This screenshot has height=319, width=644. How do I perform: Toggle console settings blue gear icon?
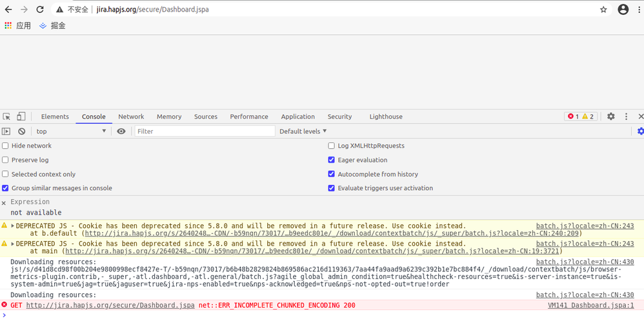640,131
